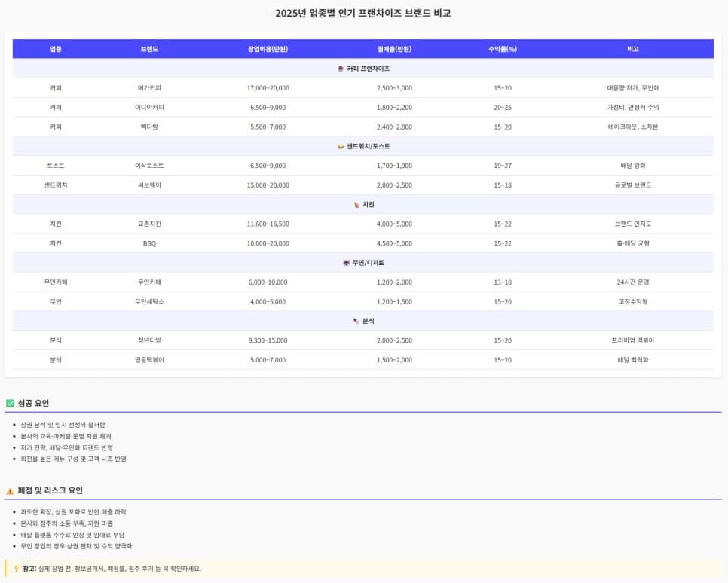The image size is (728, 583).
Task: Click the 가성비, 안정적 수익 remark cell
Action: [x=633, y=108]
